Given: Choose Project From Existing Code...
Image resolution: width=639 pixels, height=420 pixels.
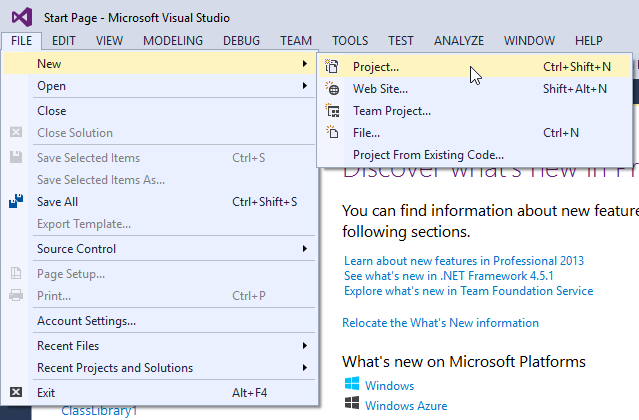Looking at the screenshot, I should click(475, 154).
